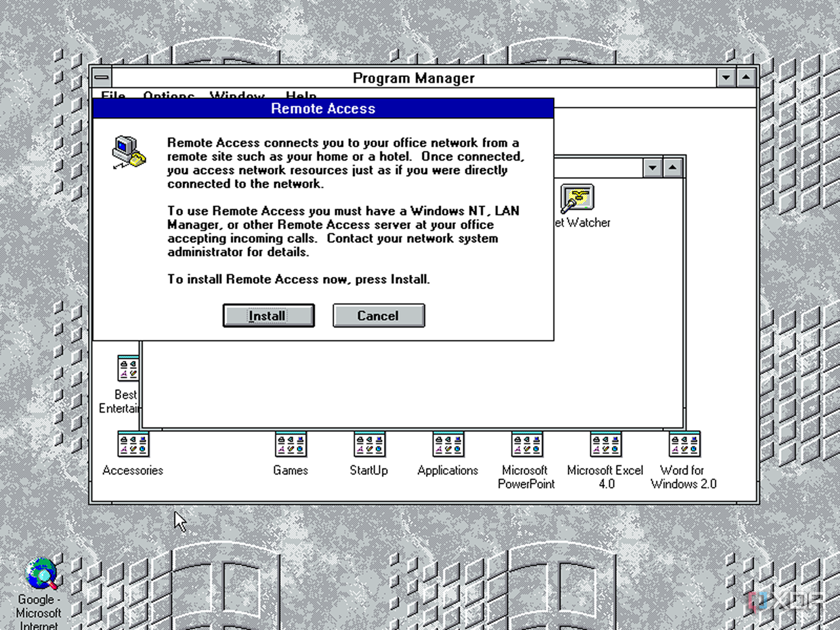
Task: Click the Install button
Action: (x=268, y=315)
